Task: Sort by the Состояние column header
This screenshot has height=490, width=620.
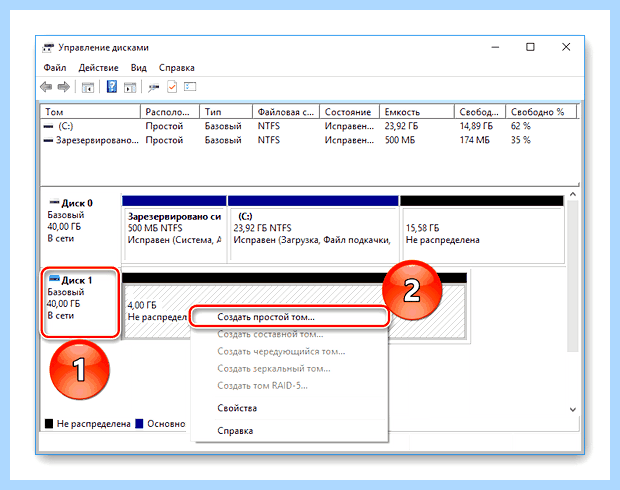Action: pos(350,112)
